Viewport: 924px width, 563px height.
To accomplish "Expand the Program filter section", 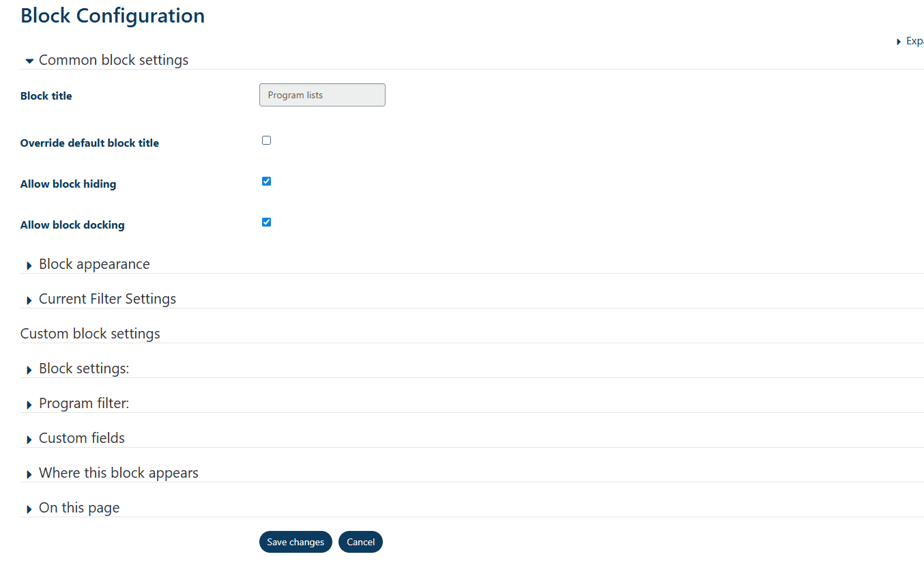I will click(84, 403).
